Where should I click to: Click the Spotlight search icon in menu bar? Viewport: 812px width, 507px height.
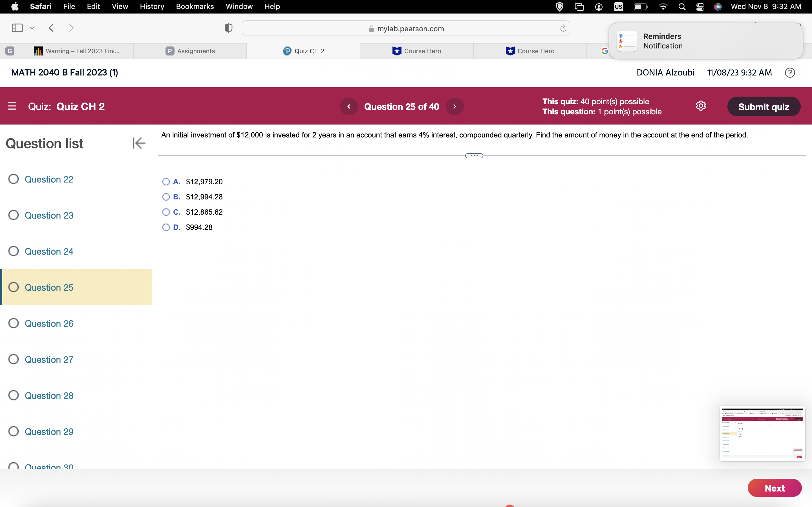(682, 6)
